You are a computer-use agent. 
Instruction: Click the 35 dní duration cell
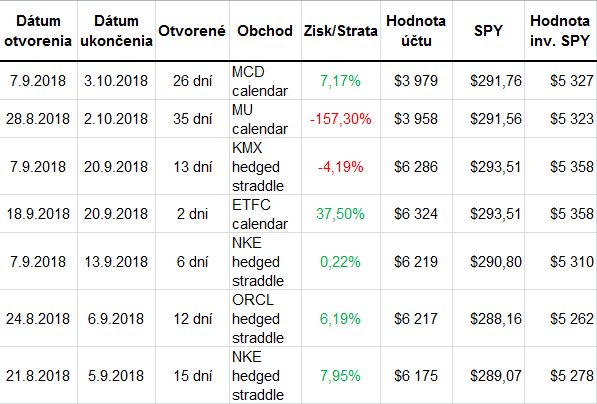click(x=192, y=119)
